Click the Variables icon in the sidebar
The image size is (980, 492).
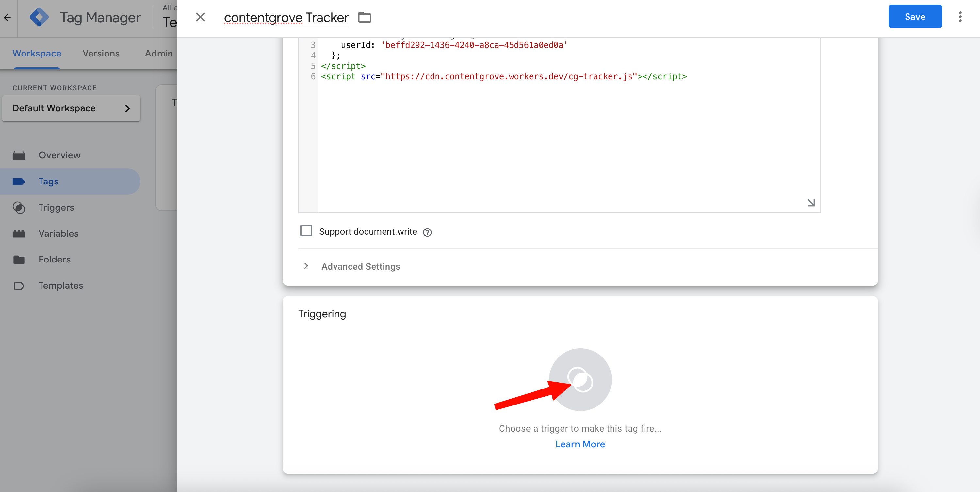(19, 233)
